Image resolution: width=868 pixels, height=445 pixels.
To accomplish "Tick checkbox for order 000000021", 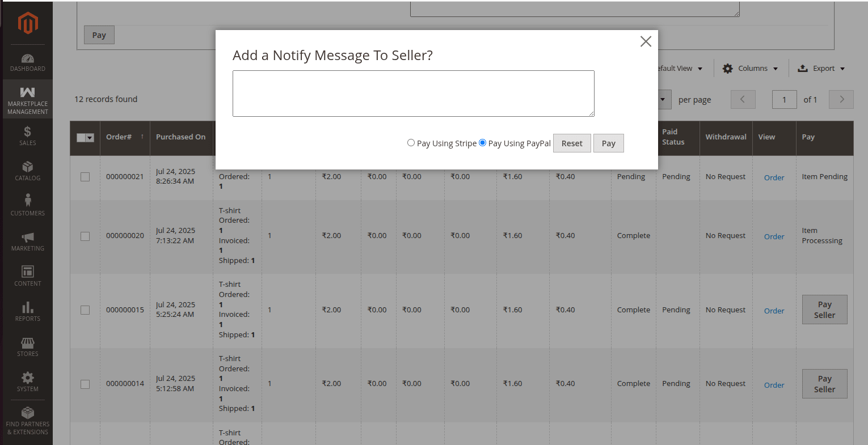I will click(x=85, y=177).
